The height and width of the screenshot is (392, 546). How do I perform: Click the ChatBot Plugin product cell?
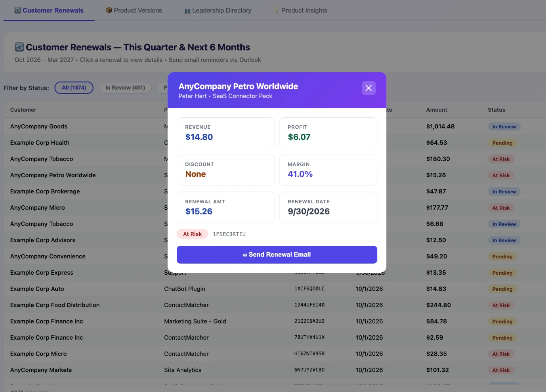[185, 289]
